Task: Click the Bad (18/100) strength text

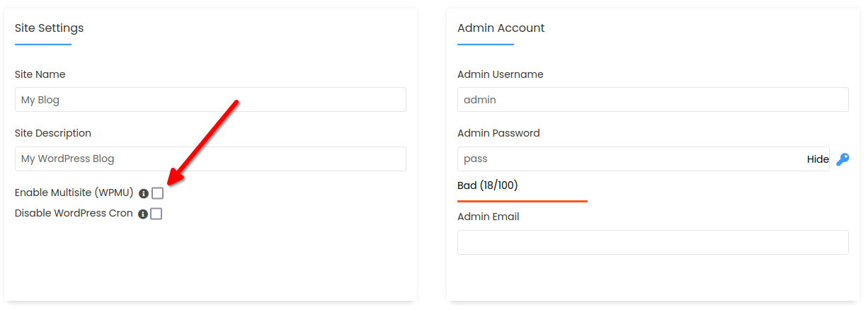Action: 488,185
